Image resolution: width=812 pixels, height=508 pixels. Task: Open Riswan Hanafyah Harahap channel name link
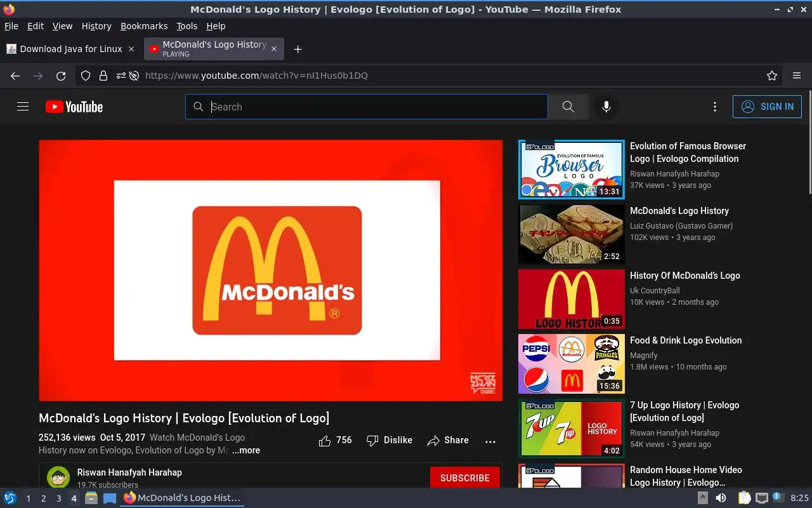coord(129,472)
